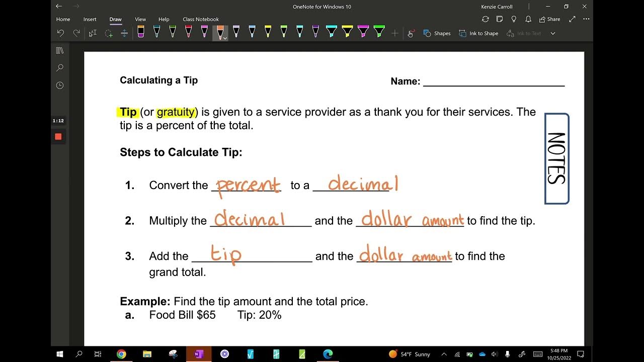
Task: Open Microsoft Edge from the taskbar
Action: [328, 354]
